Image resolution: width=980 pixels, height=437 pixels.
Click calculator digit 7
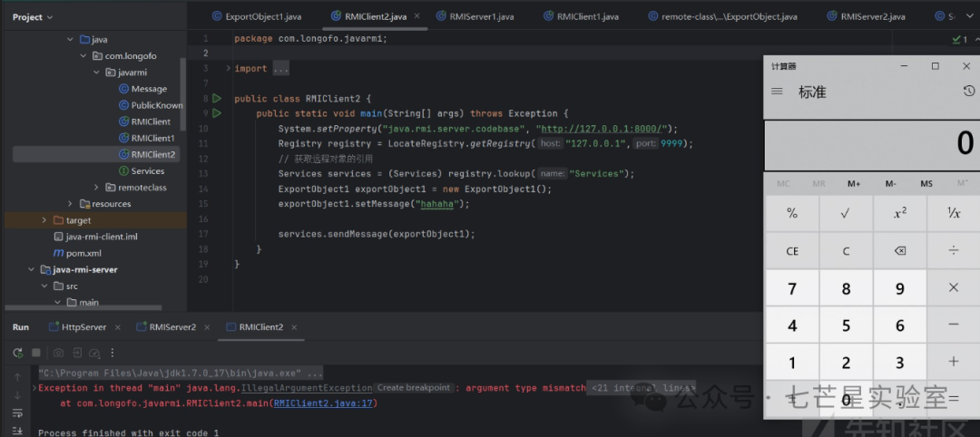coord(792,287)
